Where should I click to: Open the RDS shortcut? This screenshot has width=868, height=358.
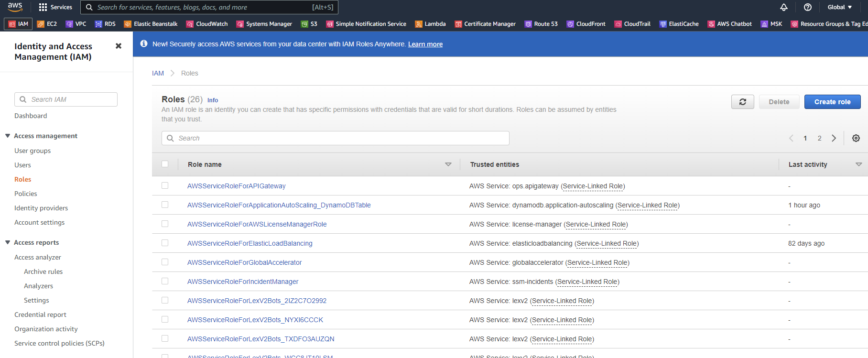coord(105,24)
